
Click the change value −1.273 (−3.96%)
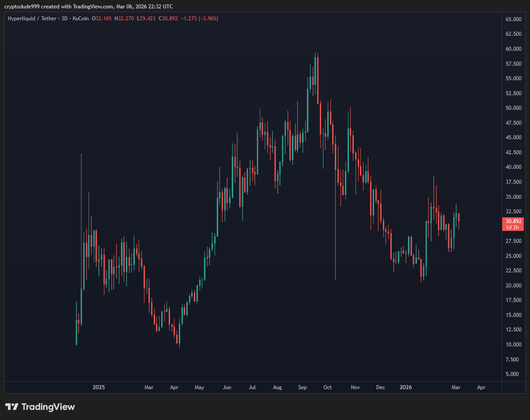pos(200,19)
